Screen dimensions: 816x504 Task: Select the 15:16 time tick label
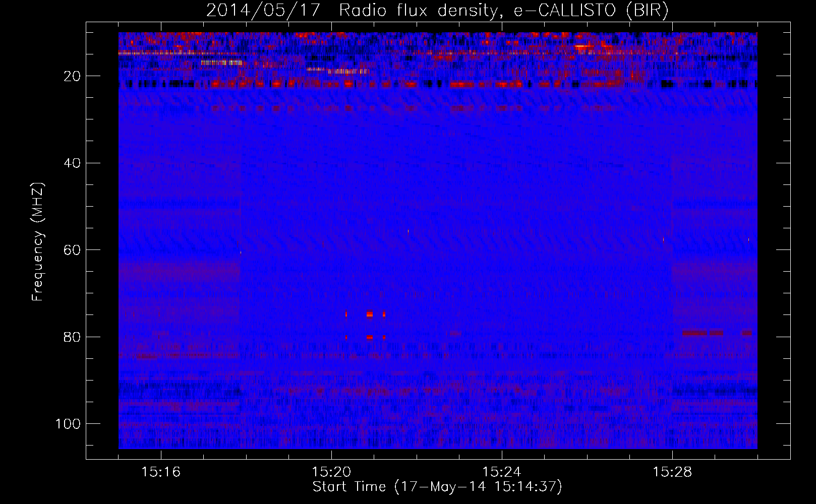click(x=161, y=472)
